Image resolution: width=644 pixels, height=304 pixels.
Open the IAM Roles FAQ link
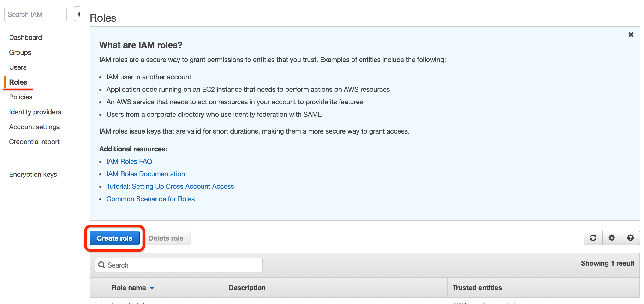pyautogui.click(x=129, y=161)
